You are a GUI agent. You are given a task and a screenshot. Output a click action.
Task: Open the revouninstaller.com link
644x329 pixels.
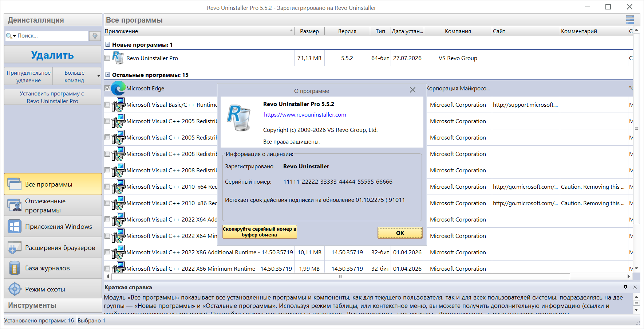coord(305,114)
